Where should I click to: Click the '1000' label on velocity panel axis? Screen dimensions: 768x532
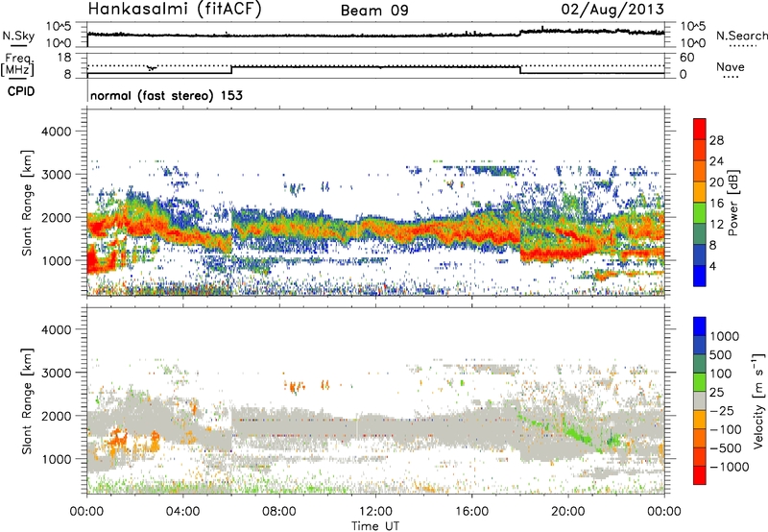pyautogui.click(x=56, y=459)
